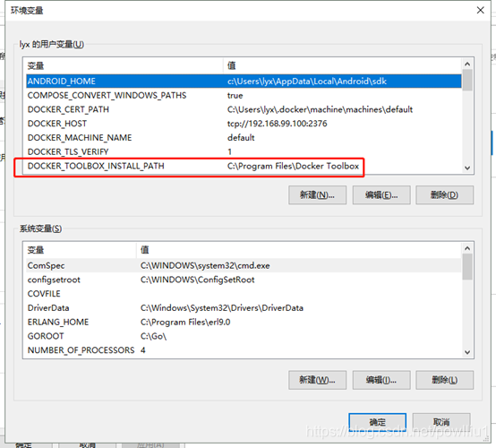
Task: Click 编辑(E) to edit user variable
Action: point(381,195)
